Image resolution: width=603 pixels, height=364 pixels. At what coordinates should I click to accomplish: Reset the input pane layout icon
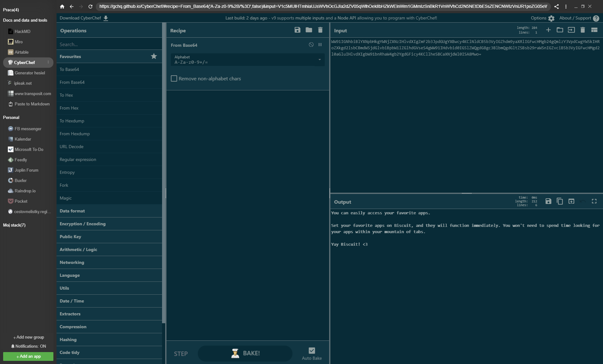[x=594, y=30]
